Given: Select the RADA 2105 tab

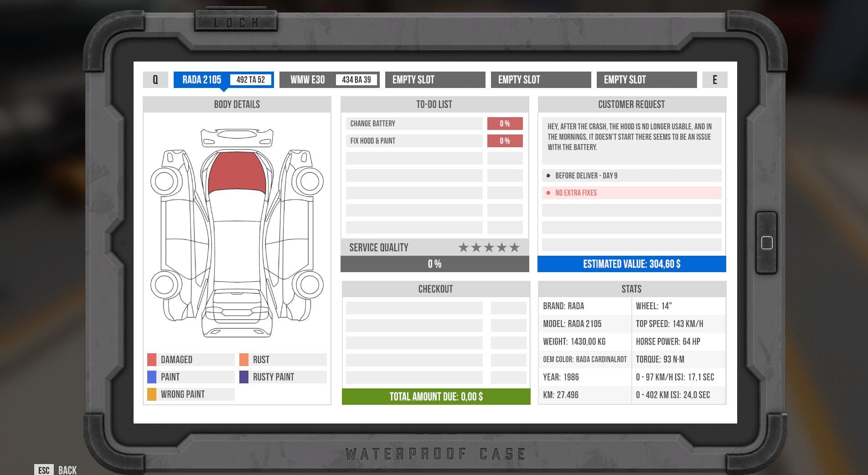Looking at the screenshot, I should pyautogui.click(x=202, y=79).
